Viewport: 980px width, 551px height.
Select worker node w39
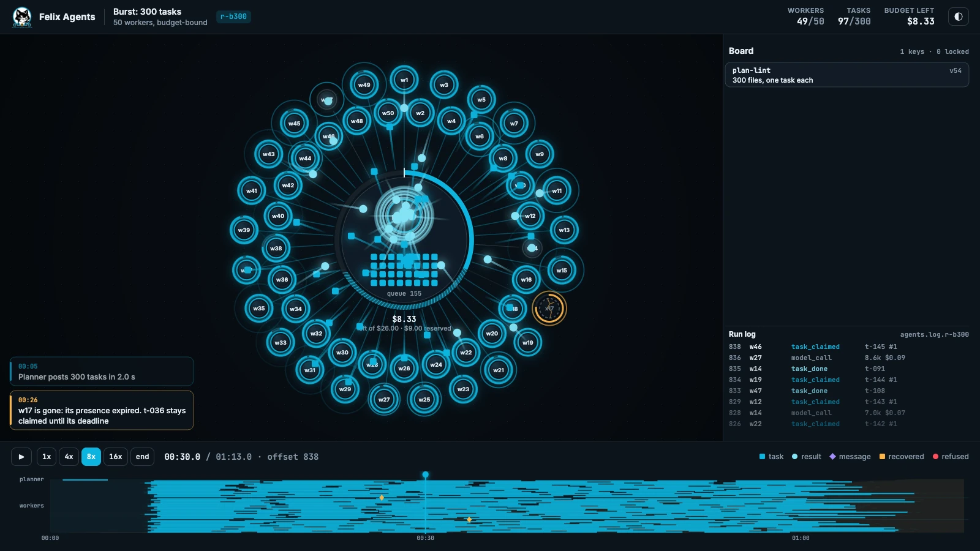coord(244,230)
